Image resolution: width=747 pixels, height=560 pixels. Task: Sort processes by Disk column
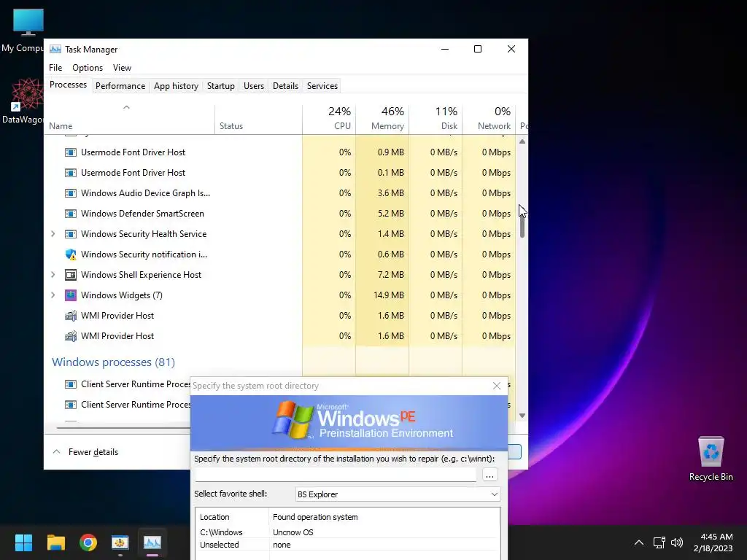coord(436,119)
